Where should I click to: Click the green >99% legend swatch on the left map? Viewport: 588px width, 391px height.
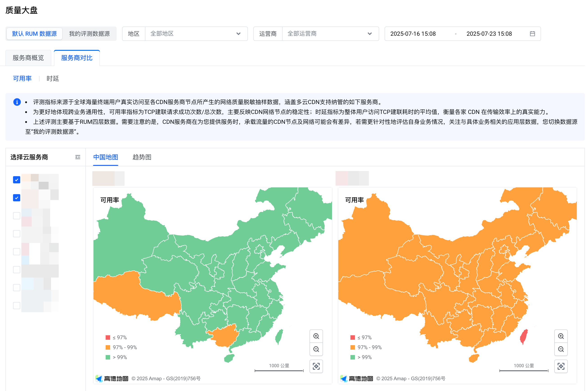click(x=108, y=357)
